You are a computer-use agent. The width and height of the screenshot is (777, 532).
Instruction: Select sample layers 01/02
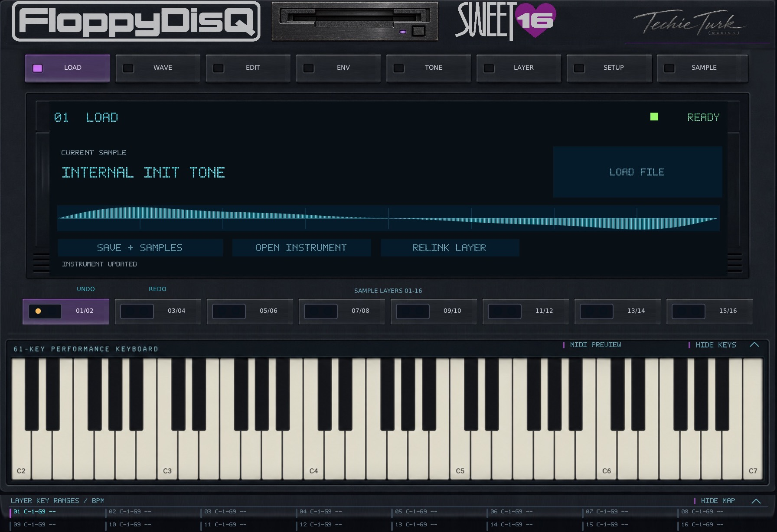(x=66, y=311)
